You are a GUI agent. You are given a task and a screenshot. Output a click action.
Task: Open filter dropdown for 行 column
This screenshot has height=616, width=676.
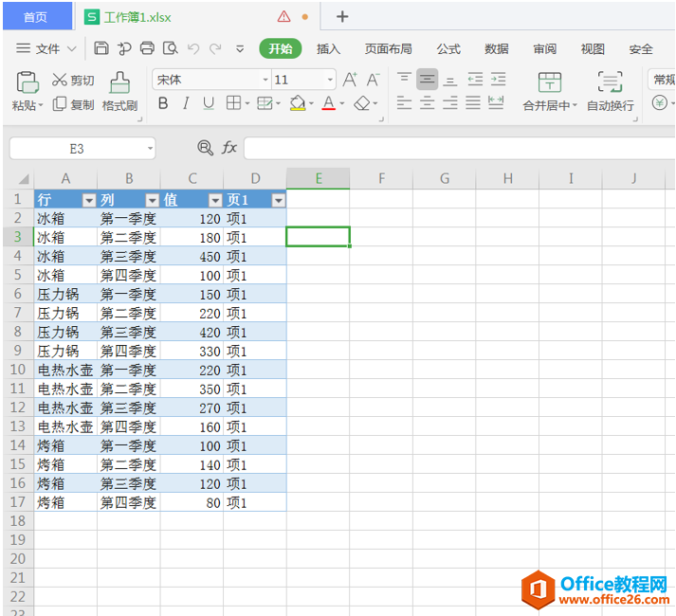click(89, 201)
